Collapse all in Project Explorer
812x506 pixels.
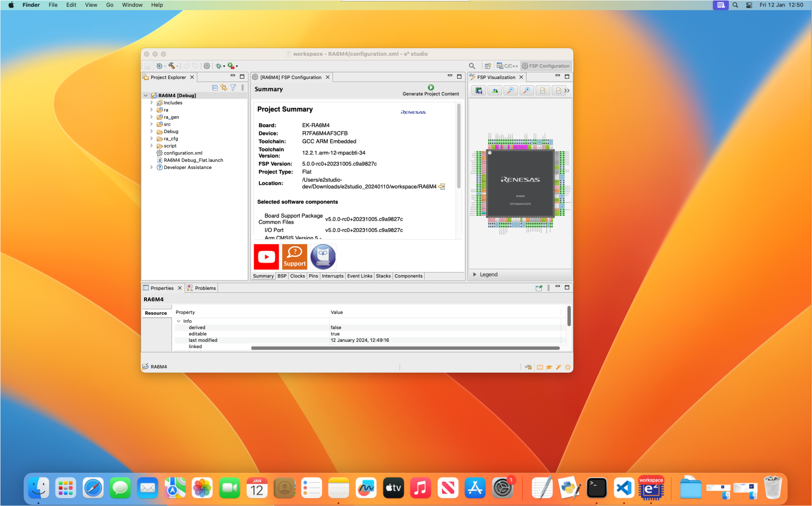215,88
